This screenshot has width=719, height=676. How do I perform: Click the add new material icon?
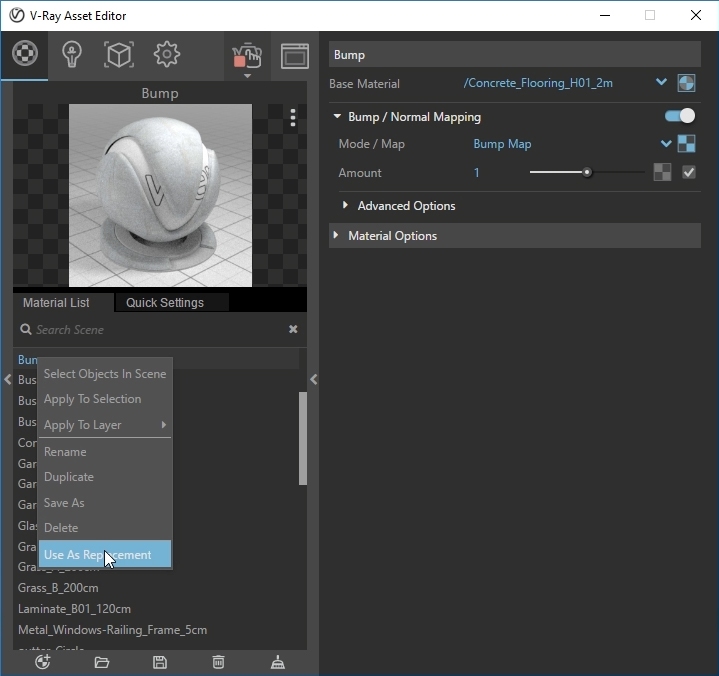(42, 662)
